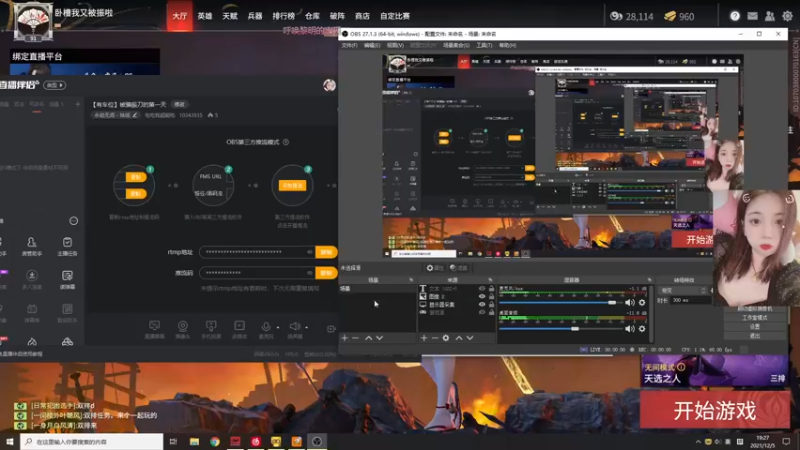Open the OBS File menu
800x450 pixels.
(349, 45)
